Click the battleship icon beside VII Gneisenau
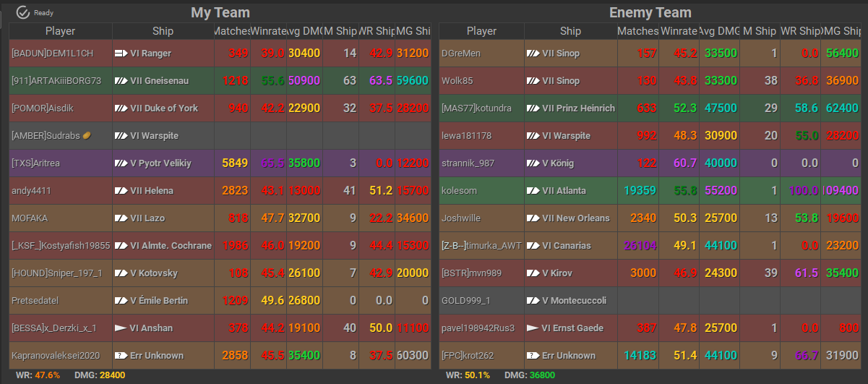Image resolution: width=868 pixels, height=384 pixels. tap(121, 81)
